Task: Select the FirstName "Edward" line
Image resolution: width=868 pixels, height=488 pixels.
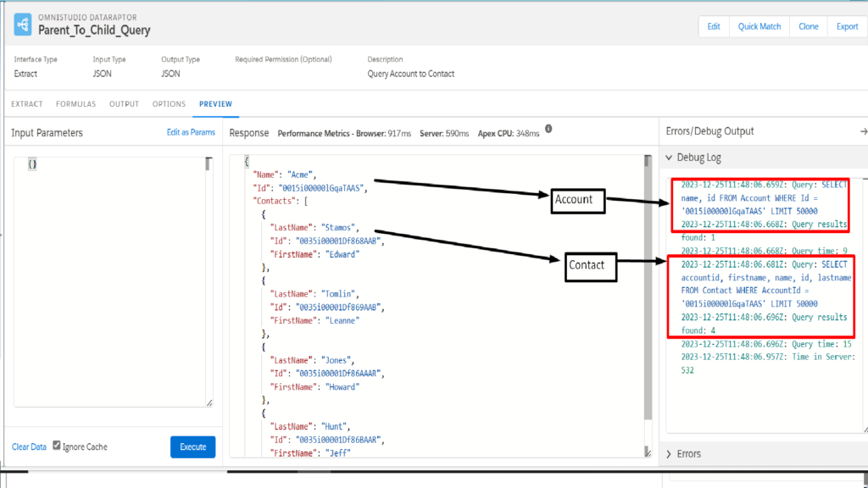Action: pyautogui.click(x=314, y=254)
